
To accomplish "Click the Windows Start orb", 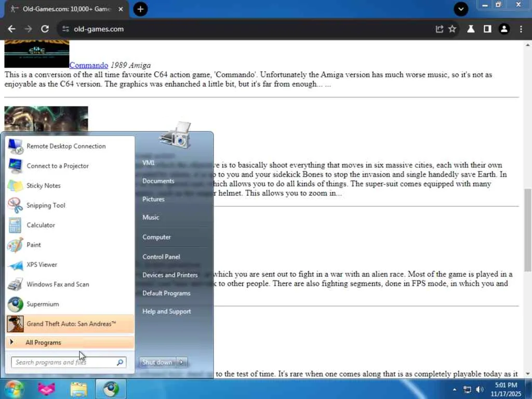I will coord(14,389).
